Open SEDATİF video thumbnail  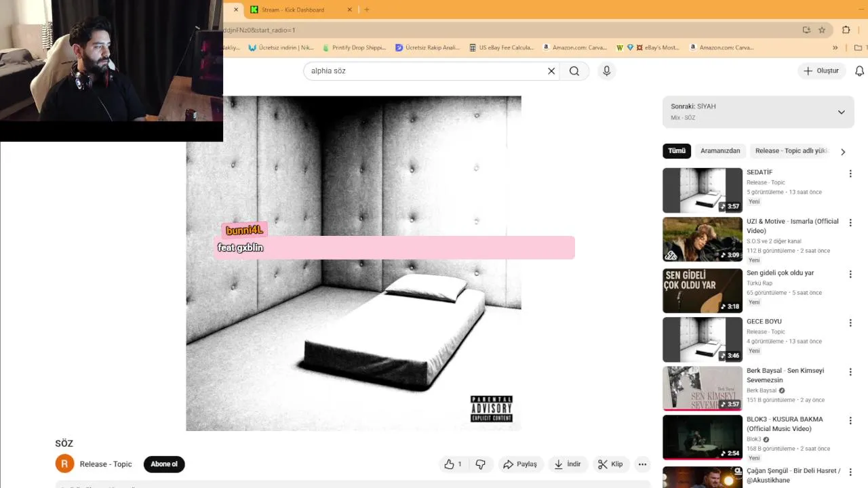702,190
